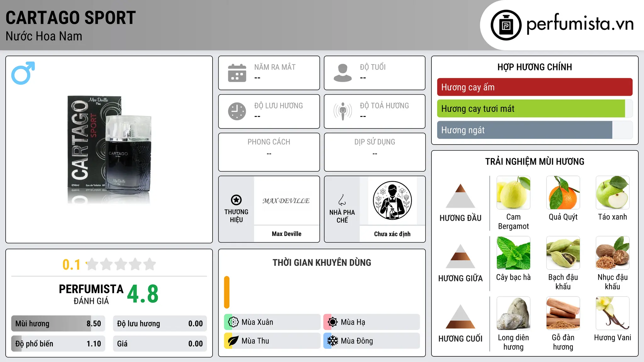Click the CARTAGO SPORT title
The height and width of the screenshot is (362, 644).
pyautogui.click(x=71, y=18)
